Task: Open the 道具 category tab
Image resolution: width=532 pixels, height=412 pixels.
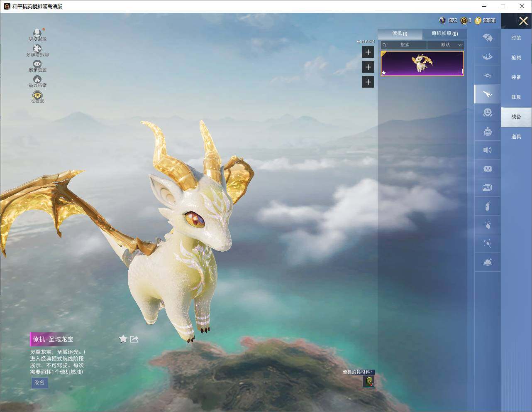Action: click(x=516, y=137)
